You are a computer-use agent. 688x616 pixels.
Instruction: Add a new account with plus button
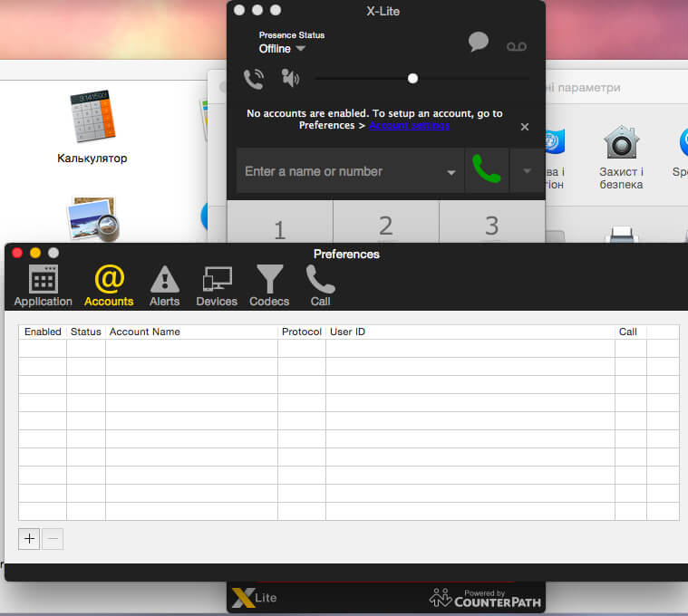pyautogui.click(x=29, y=538)
